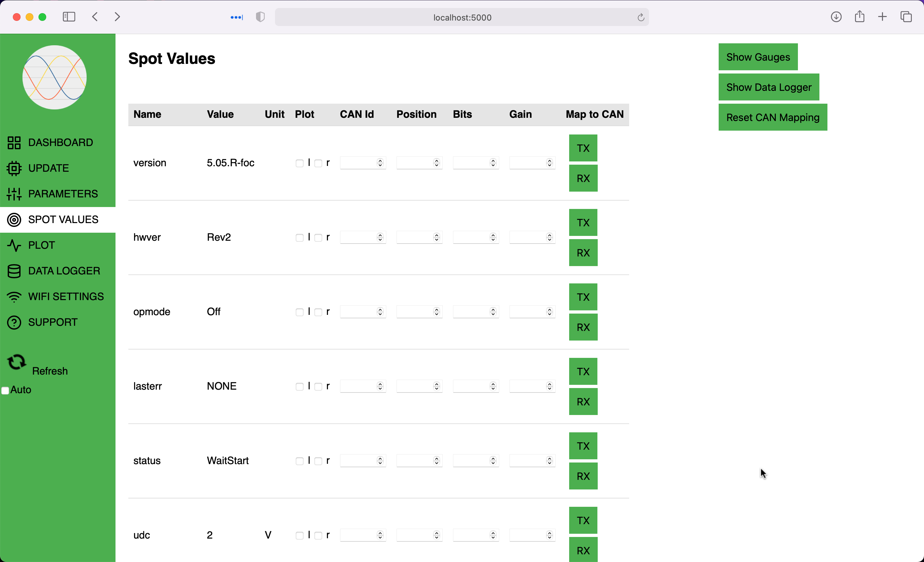Click the TX button for udc row

pyautogui.click(x=583, y=520)
